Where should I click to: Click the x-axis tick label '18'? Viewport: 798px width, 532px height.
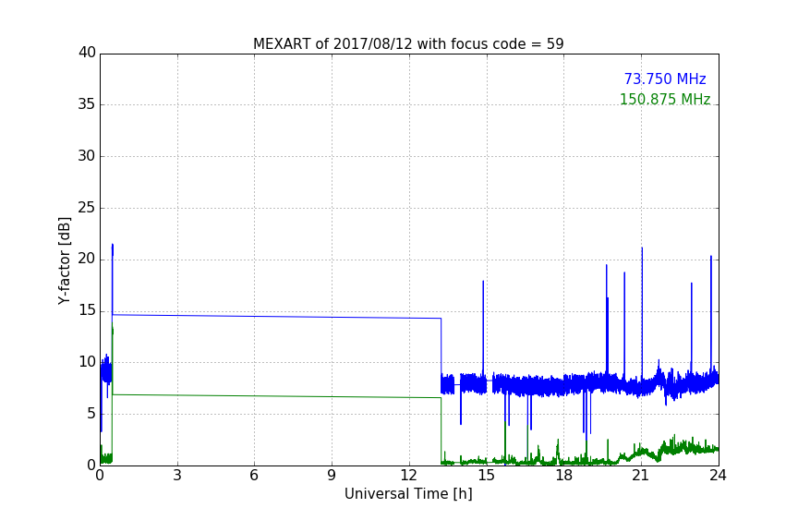tap(563, 476)
